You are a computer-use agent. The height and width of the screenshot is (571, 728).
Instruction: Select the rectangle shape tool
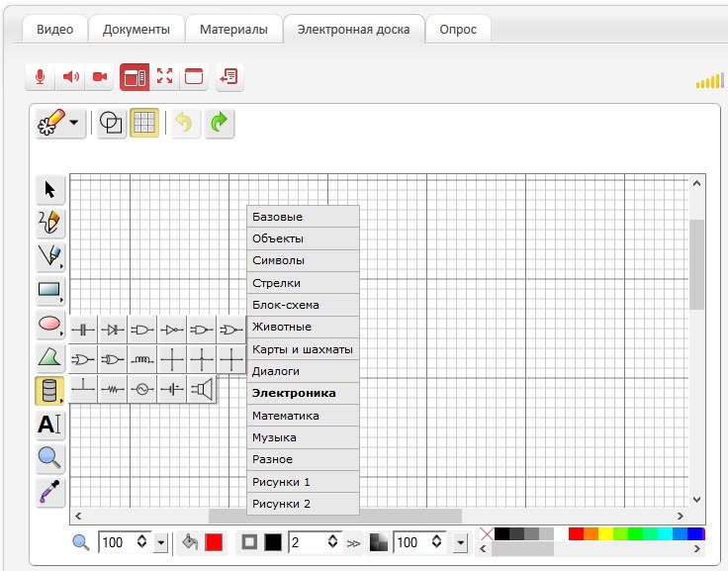[49, 290]
